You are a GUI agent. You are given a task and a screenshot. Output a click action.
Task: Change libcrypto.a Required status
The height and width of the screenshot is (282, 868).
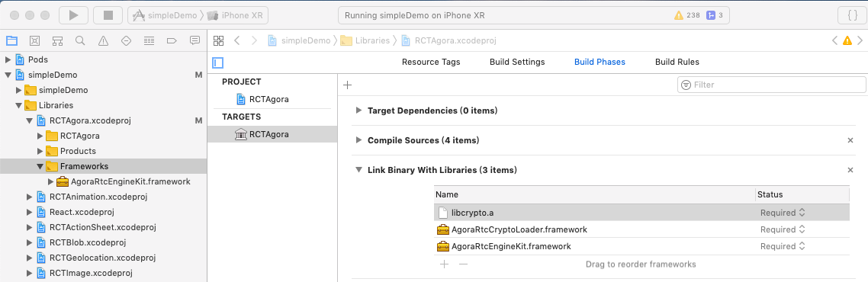click(783, 213)
